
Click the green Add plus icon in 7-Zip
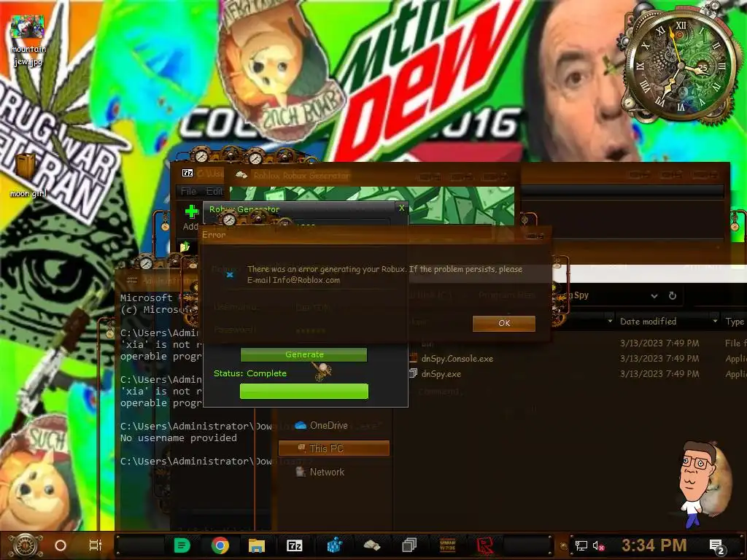point(192,212)
